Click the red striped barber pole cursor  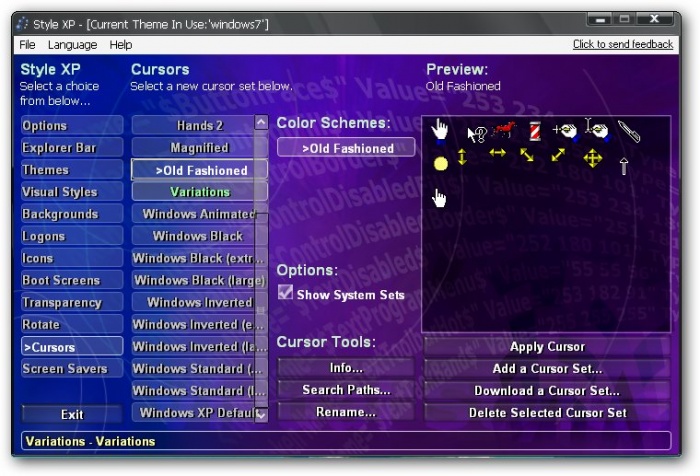535,131
